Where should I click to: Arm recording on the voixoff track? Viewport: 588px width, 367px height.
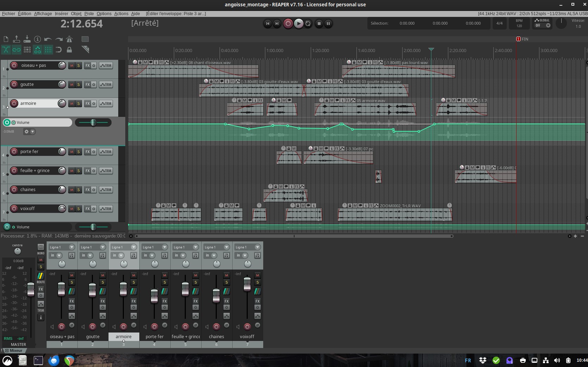pos(14,209)
